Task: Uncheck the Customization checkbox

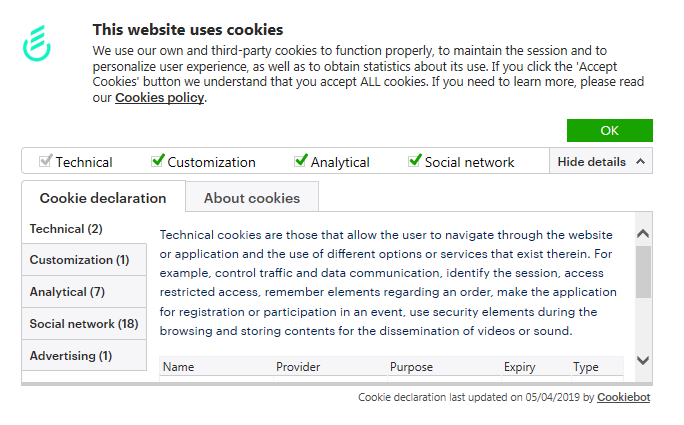Action: coord(158,161)
